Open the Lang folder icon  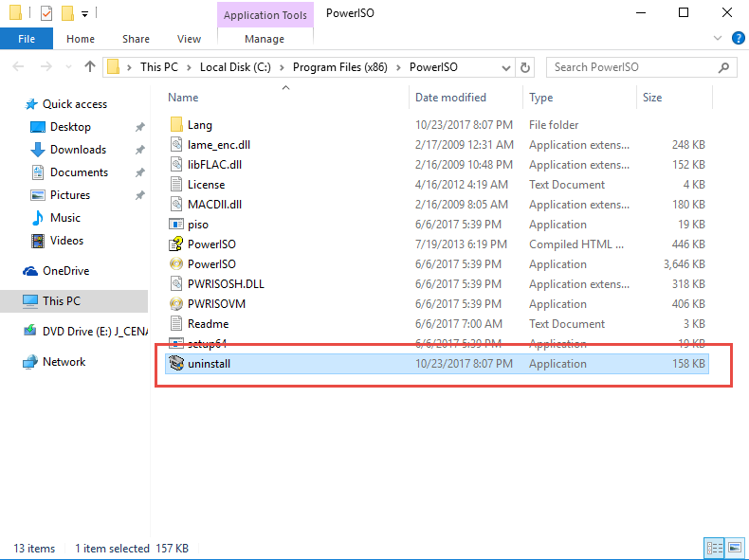pyautogui.click(x=176, y=125)
